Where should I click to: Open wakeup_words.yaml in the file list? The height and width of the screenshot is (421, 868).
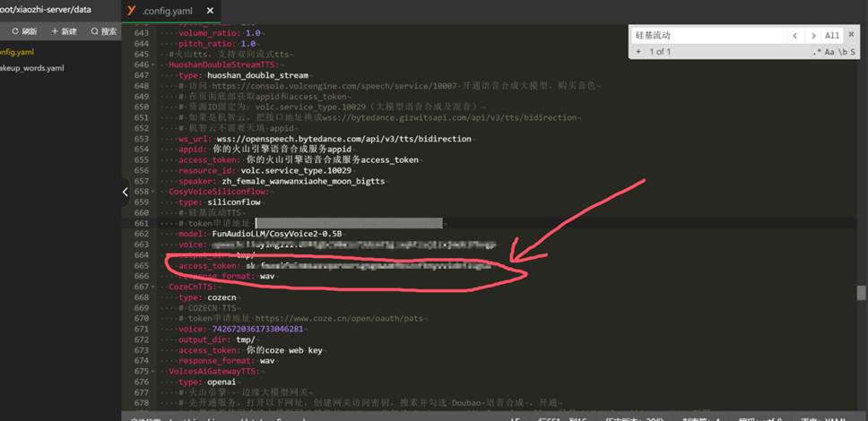point(32,68)
